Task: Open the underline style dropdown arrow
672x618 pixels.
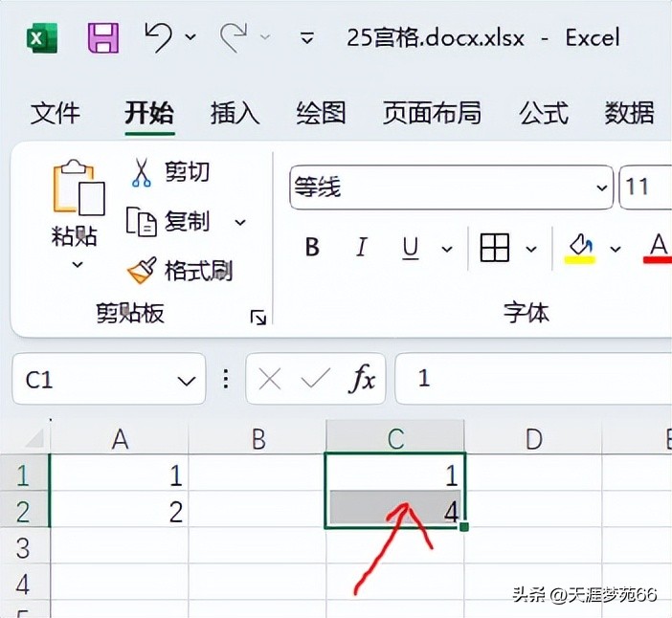Action: tap(447, 249)
